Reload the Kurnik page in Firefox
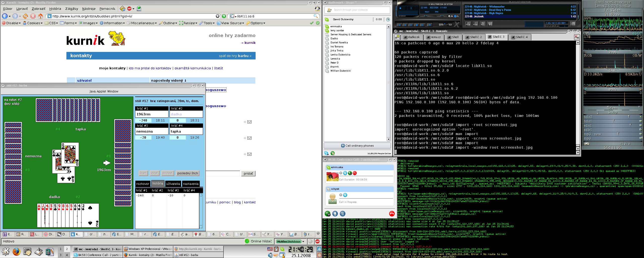Image resolution: width=644 pixels, height=258 pixels. 25,16
